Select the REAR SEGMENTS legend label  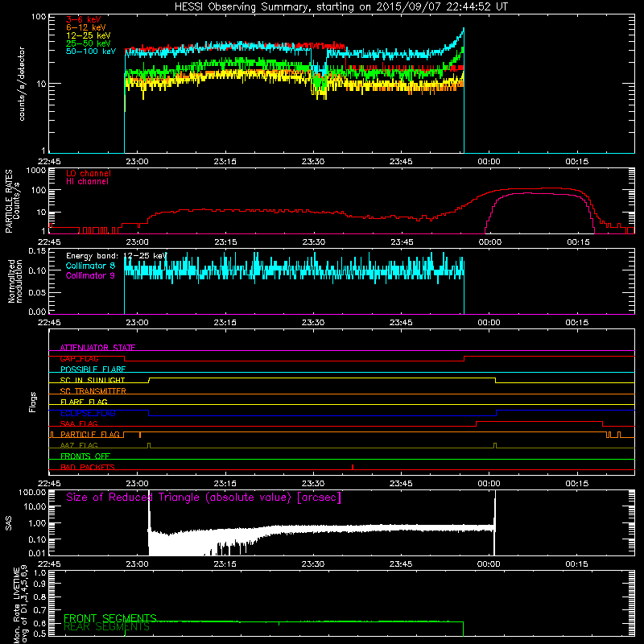pos(107,627)
